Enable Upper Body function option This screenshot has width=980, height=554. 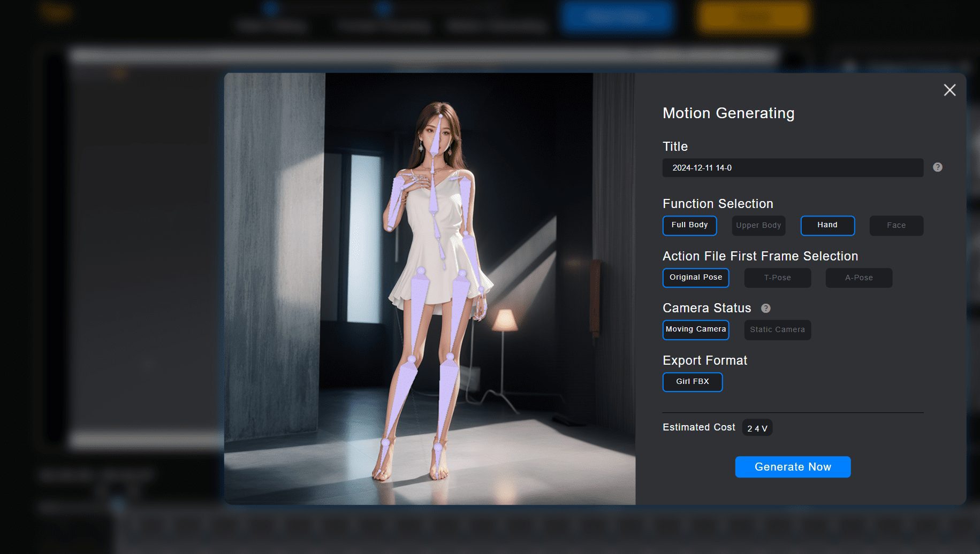point(758,226)
